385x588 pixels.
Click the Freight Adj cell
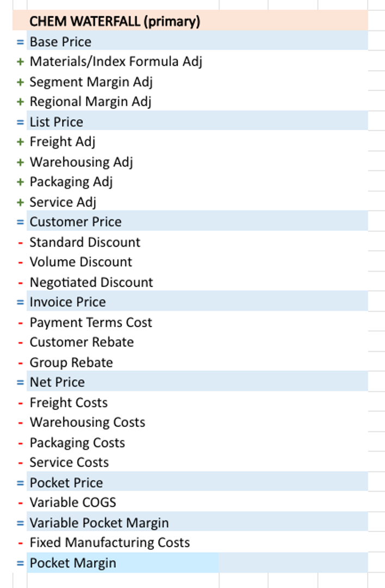point(63,142)
